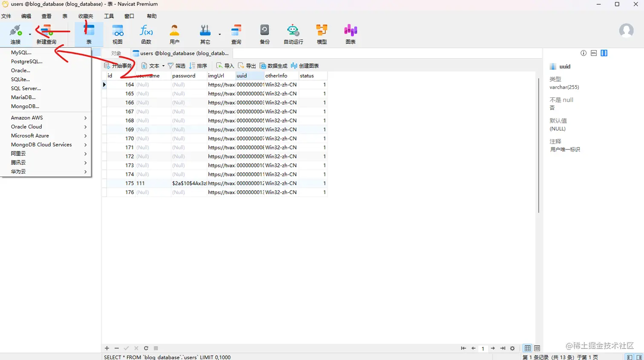Open the 查看 view menu

point(46,16)
